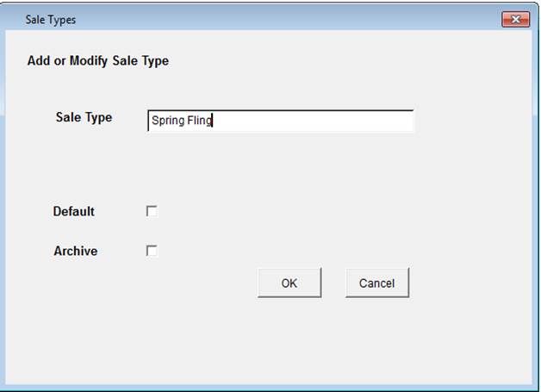Click the "Add or Modify Sale Type" heading
541x392 pixels.
[98, 61]
